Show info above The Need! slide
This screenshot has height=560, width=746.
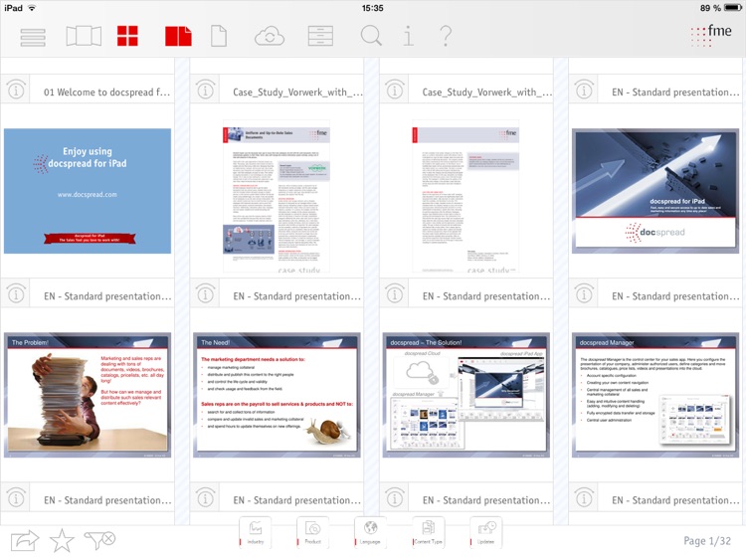[x=205, y=294]
